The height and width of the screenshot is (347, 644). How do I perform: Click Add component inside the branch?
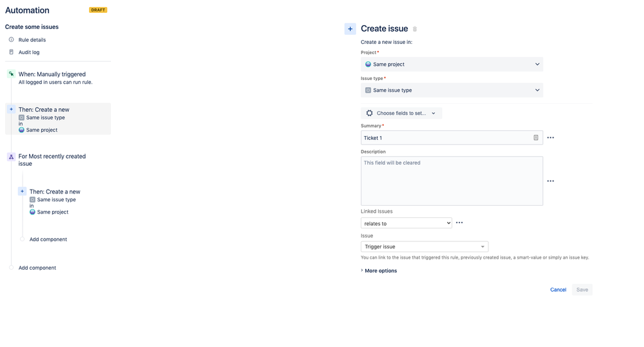(48, 239)
